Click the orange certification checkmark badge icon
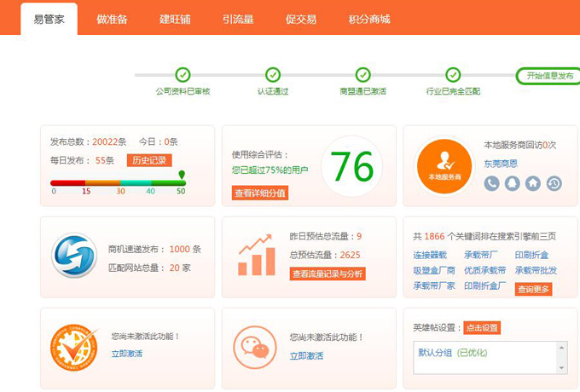This screenshot has width=580, height=392. click(74, 346)
